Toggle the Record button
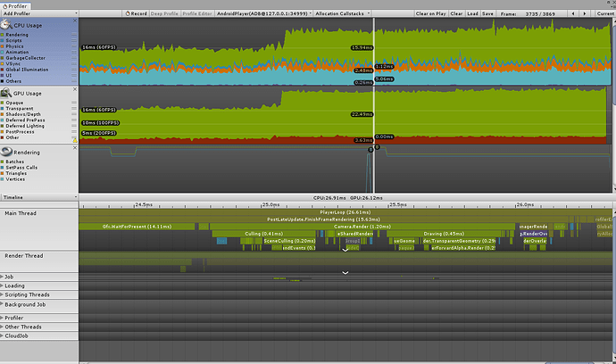The width and height of the screenshot is (616, 364). [x=136, y=13]
